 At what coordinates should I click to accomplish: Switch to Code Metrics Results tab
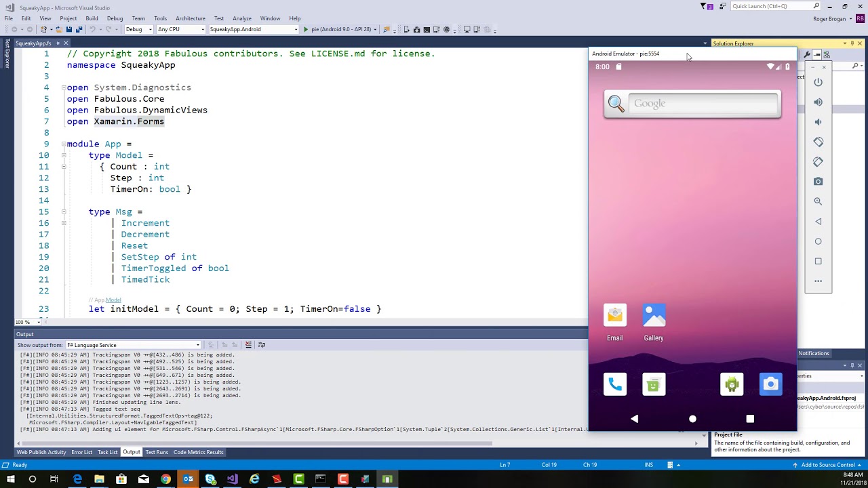click(x=198, y=452)
